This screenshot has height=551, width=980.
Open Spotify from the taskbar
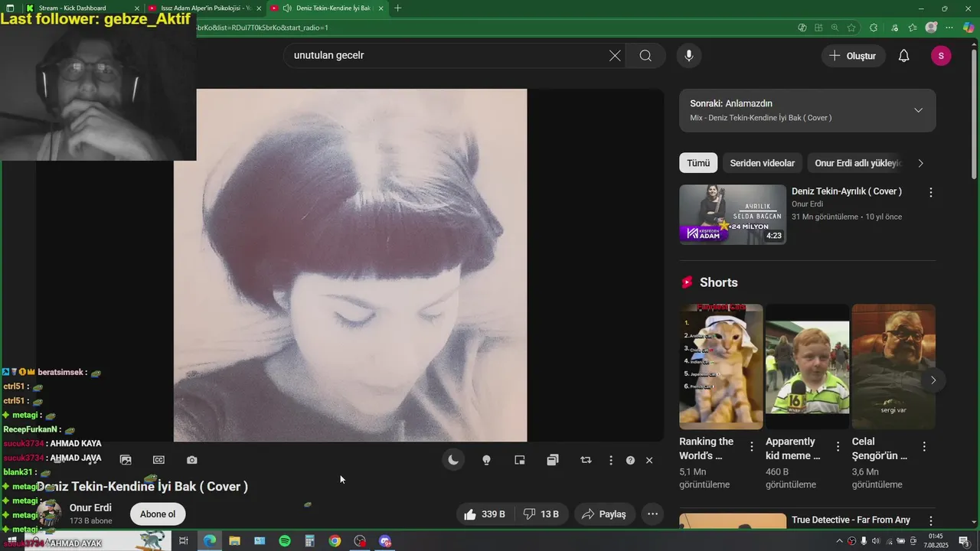pyautogui.click(x=285, y=541)
